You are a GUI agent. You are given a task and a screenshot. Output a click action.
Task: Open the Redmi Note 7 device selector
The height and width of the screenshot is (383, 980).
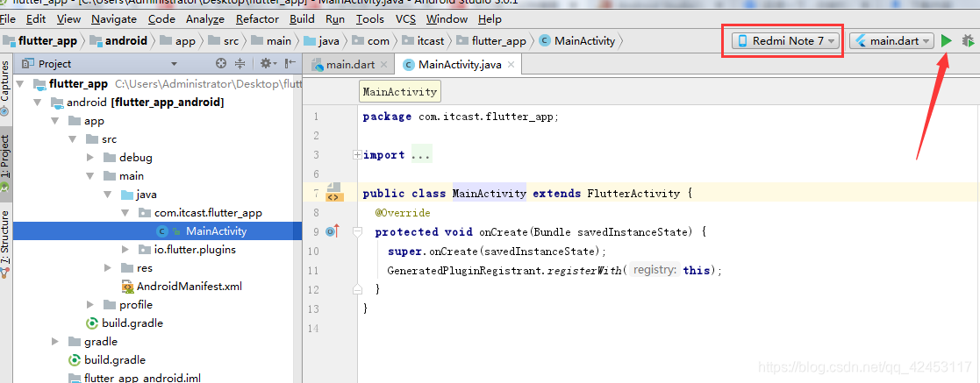[785, 41]
